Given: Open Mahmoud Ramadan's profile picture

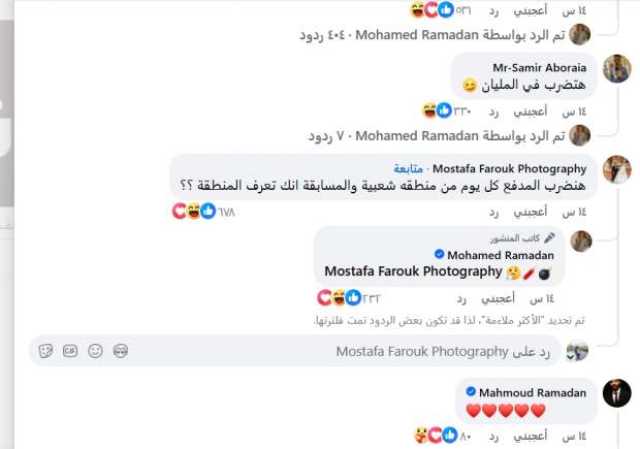Looking at the screenshot, I should 617,393.
